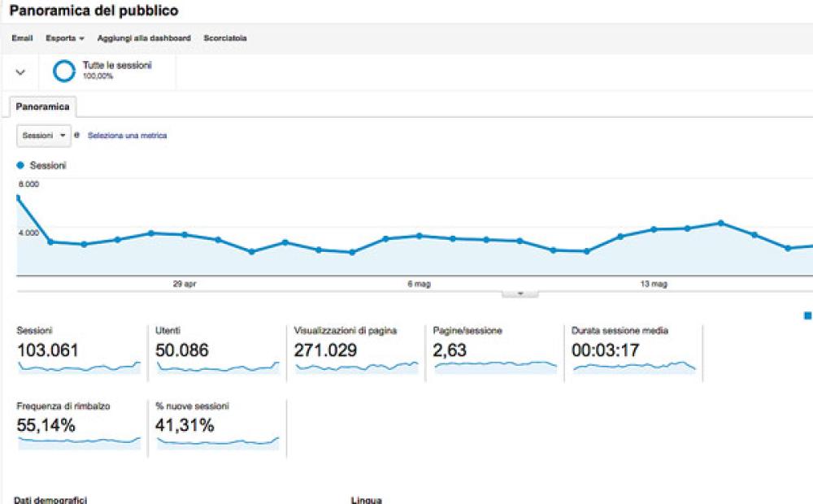Click the Visualizzazioni di pagina sparkline
Image resolution: width=813 pixels, height=504 pixels.
[356, 367]
